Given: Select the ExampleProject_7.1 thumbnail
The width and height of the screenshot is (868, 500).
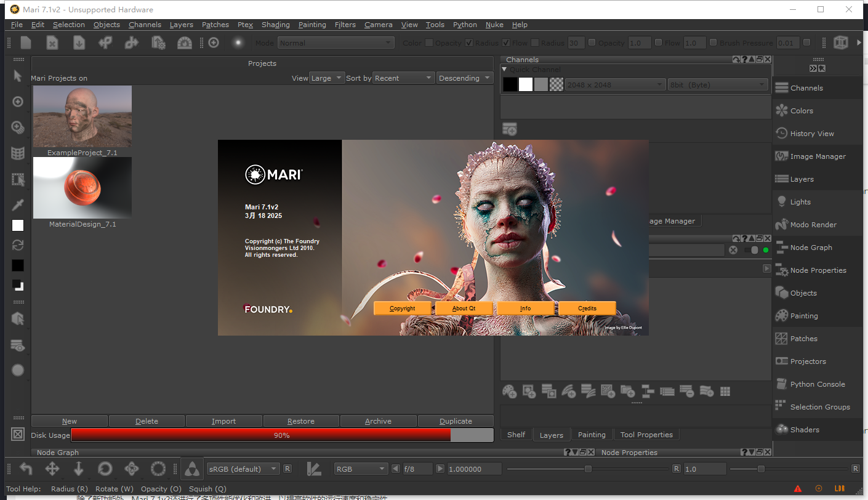Looking at the screenshot, I should pos(82,116).
